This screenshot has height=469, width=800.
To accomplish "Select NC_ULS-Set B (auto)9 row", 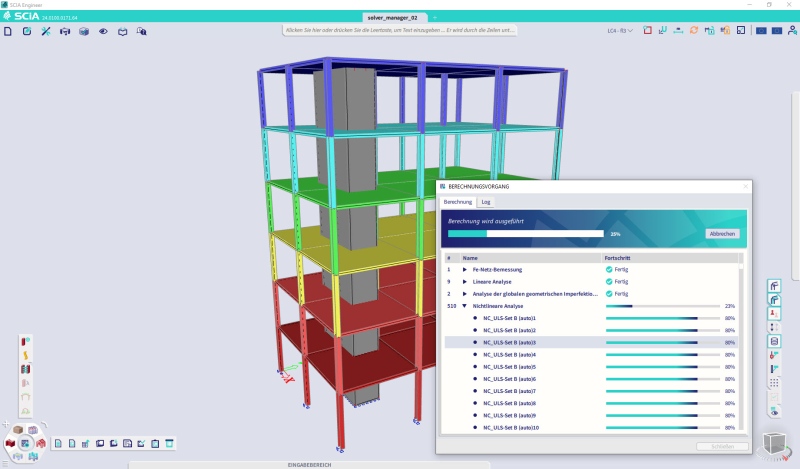I will tap(591, 415).
